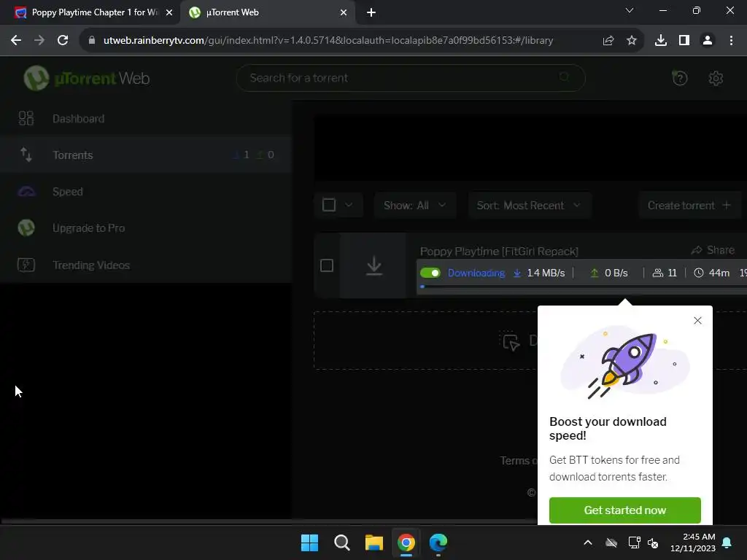747x560 pixels.
Task: Click the Search for a torrent field
Action: pyautogui.click(x=410, y=77)
